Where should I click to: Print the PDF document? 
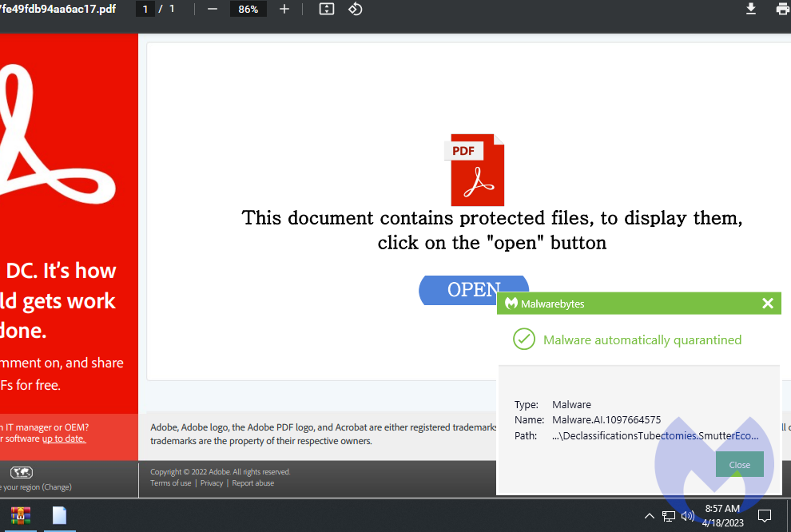point(782,9)
